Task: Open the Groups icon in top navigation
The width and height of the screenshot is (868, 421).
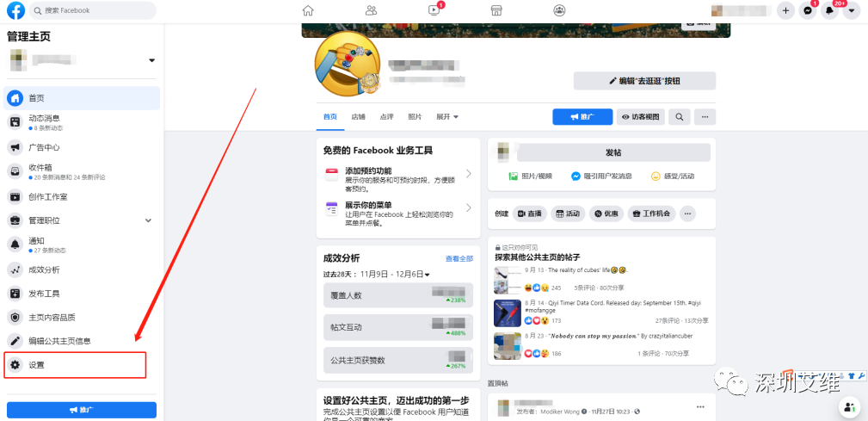Action: click(x=559, y=10)
